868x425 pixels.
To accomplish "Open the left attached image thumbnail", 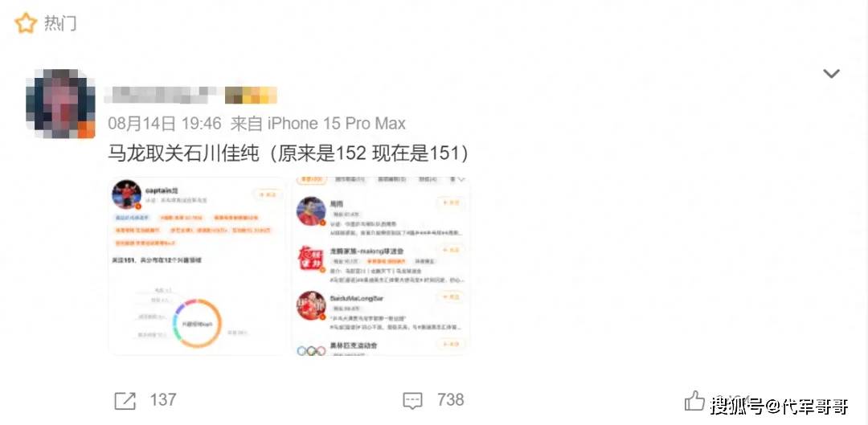I will point(197,266).
